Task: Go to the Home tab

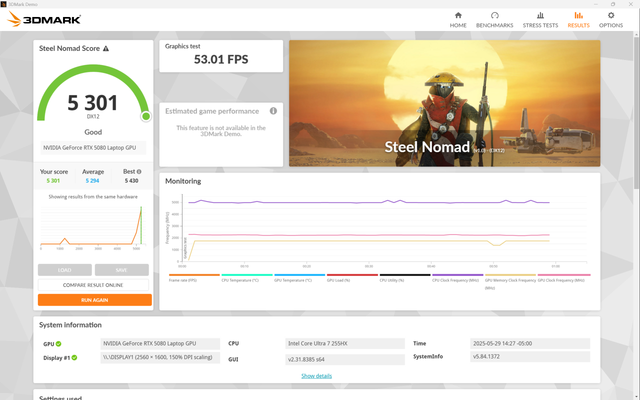Action: coord(458,20)
